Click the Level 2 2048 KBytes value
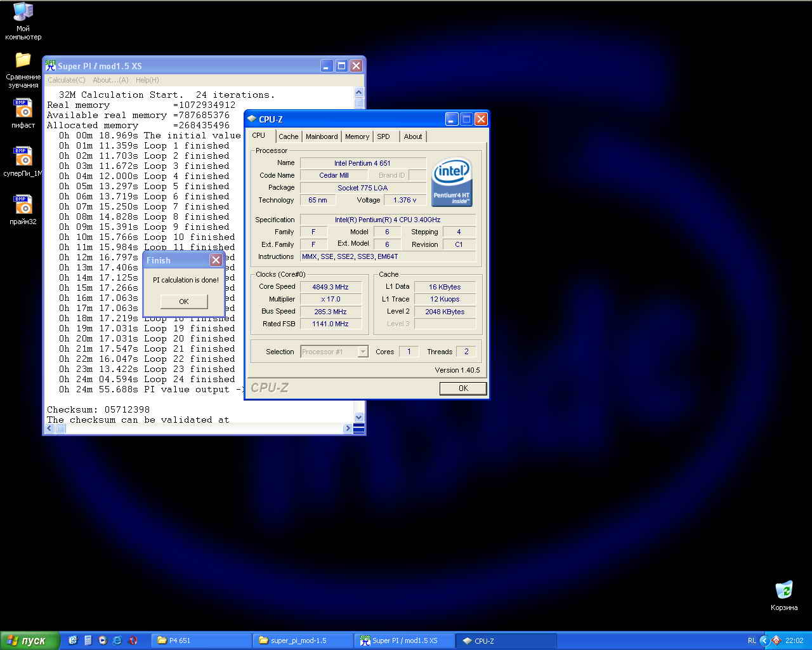The height and width of the screenshot is (650, 812). tap(445, 312)
